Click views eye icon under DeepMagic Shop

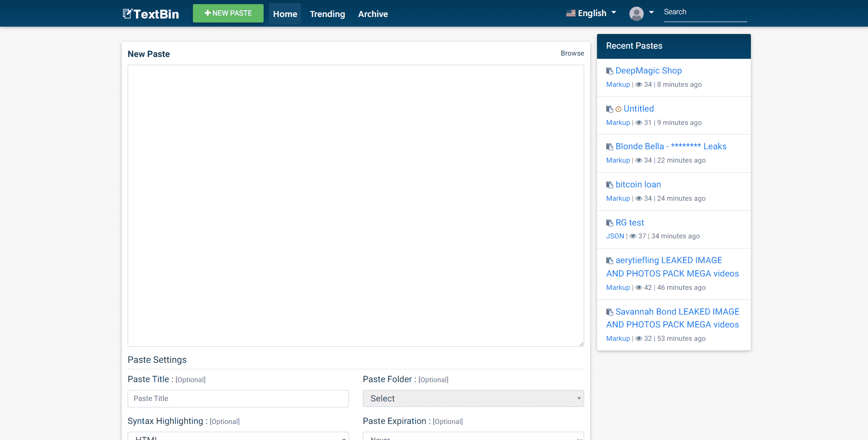coord(639,85)
